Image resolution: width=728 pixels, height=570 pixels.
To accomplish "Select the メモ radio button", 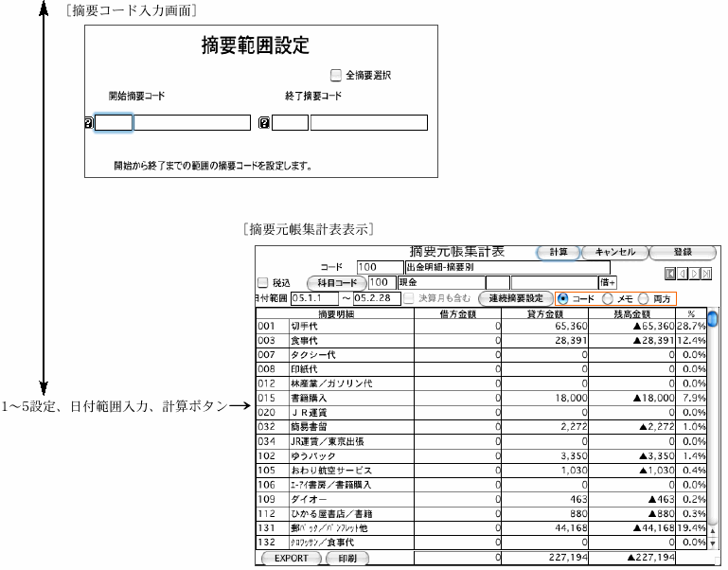I will pos(608,298).
